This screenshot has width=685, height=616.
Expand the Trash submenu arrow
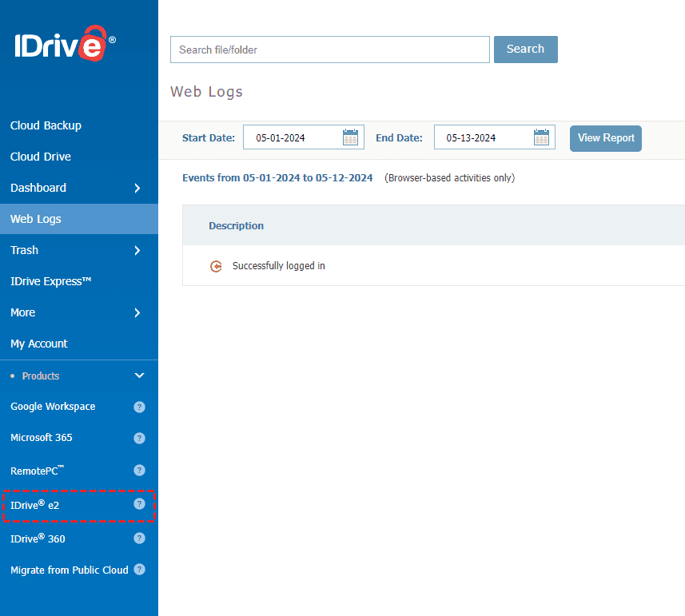pyautogui.click(x=137, y=250)
